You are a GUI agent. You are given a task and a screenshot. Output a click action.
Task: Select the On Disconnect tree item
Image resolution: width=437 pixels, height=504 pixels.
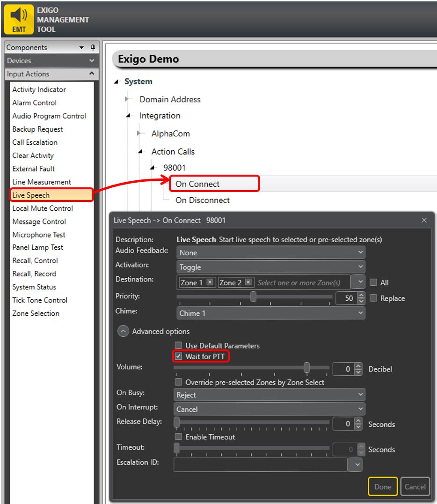(x=203, y=200)
